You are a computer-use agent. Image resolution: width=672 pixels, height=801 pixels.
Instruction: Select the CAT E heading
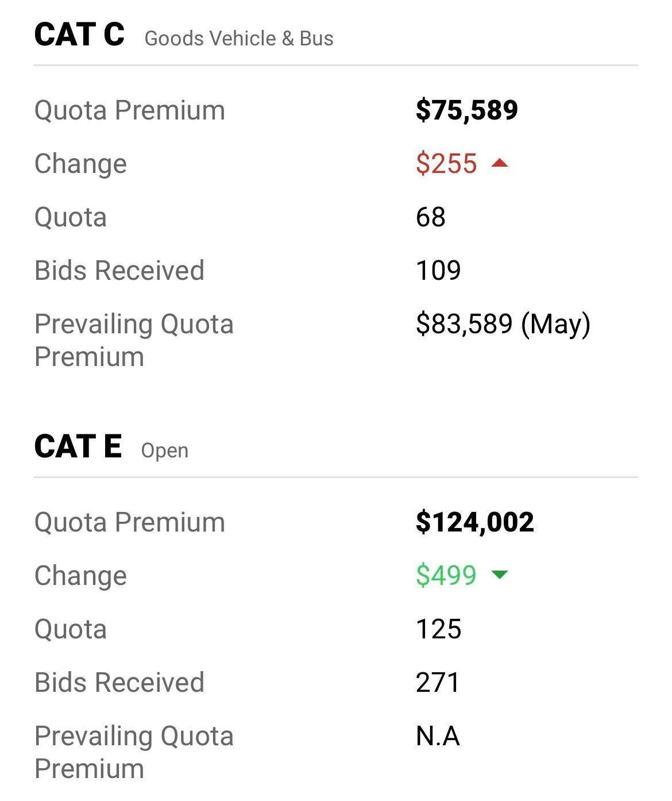pos(78,446)
